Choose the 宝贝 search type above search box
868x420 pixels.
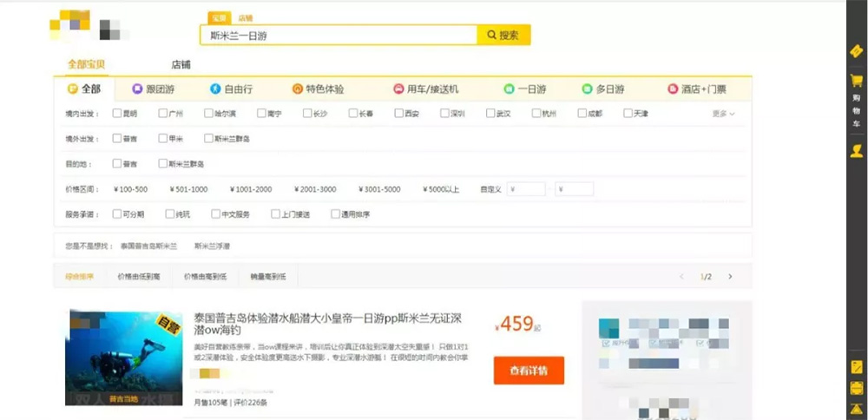click(220, 18)
